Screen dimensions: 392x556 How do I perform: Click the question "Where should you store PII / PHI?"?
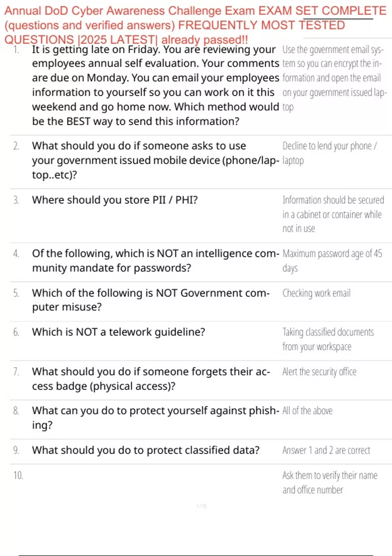115,200
